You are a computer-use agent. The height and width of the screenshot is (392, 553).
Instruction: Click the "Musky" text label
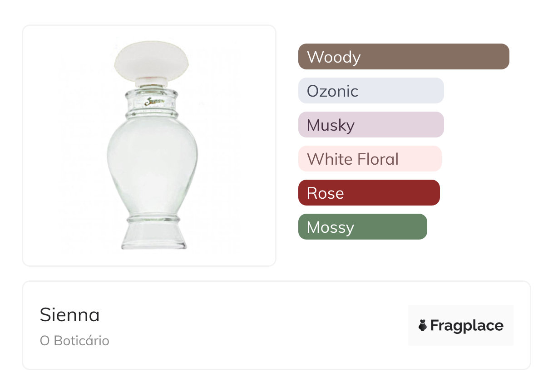click(x=331, y=125)
